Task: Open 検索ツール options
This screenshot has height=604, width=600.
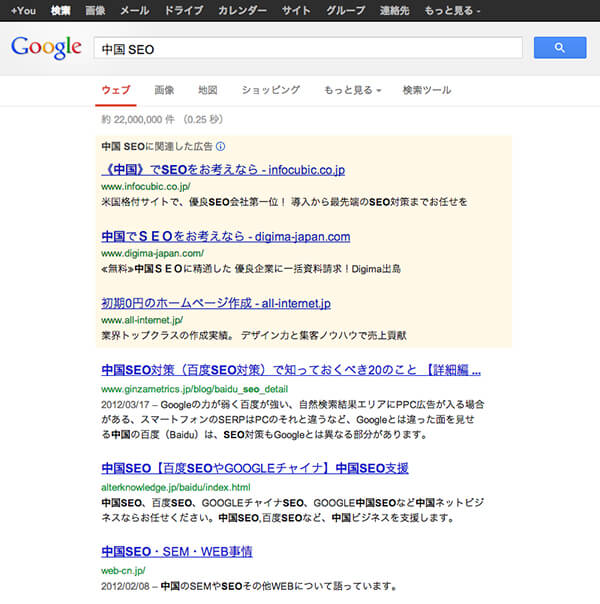Action: point(427,90)
